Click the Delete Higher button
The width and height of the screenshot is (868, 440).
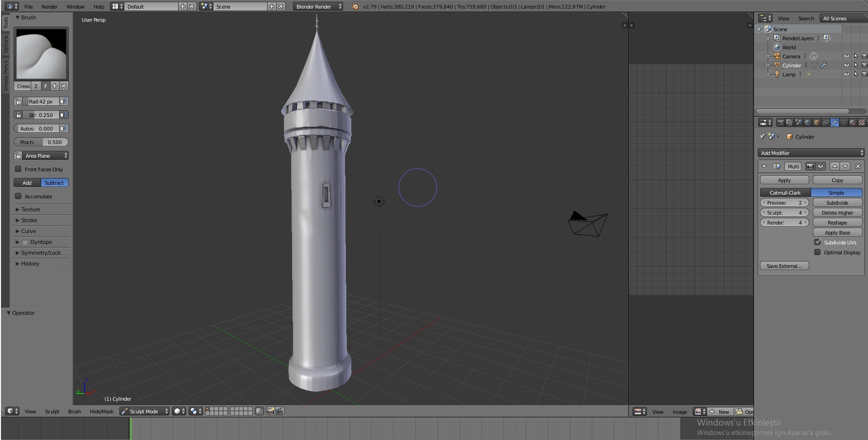point(837,212)
